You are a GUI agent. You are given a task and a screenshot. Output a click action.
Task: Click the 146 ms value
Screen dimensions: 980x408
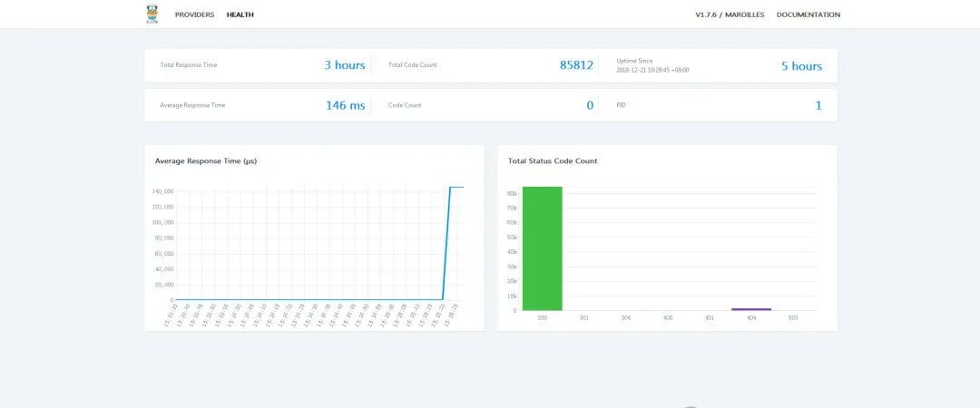pyautogui.click(x=345, y=105)
